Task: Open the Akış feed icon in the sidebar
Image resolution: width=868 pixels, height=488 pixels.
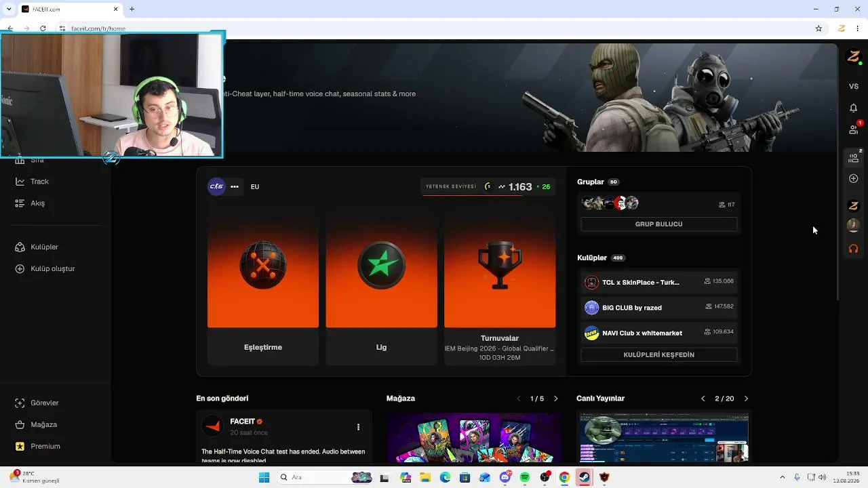Action: point(20,203)
